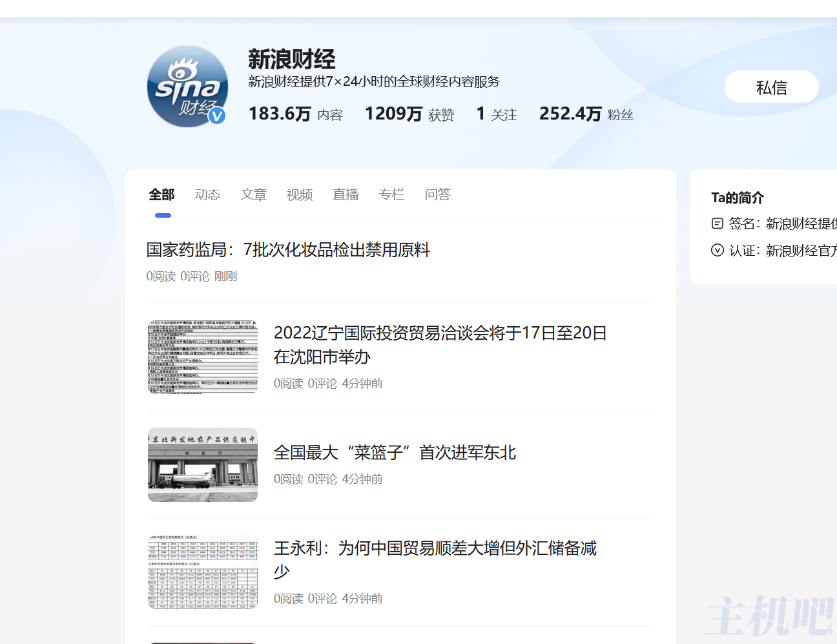The height and width of the screenshot is (644, 837).
Task: Click 0阅读 0评论 4分钟前 under 辽宁 article
Action: pos(328,384)
